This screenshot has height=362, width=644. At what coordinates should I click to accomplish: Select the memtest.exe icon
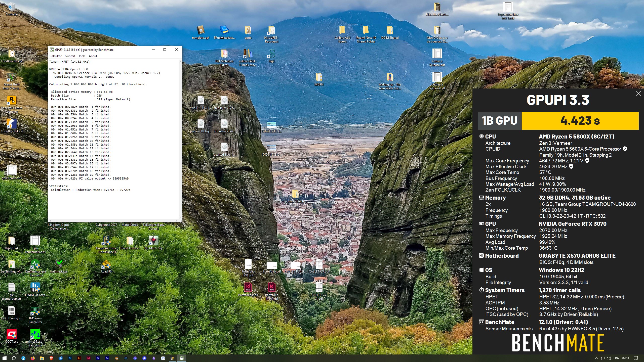pos(59,266)
